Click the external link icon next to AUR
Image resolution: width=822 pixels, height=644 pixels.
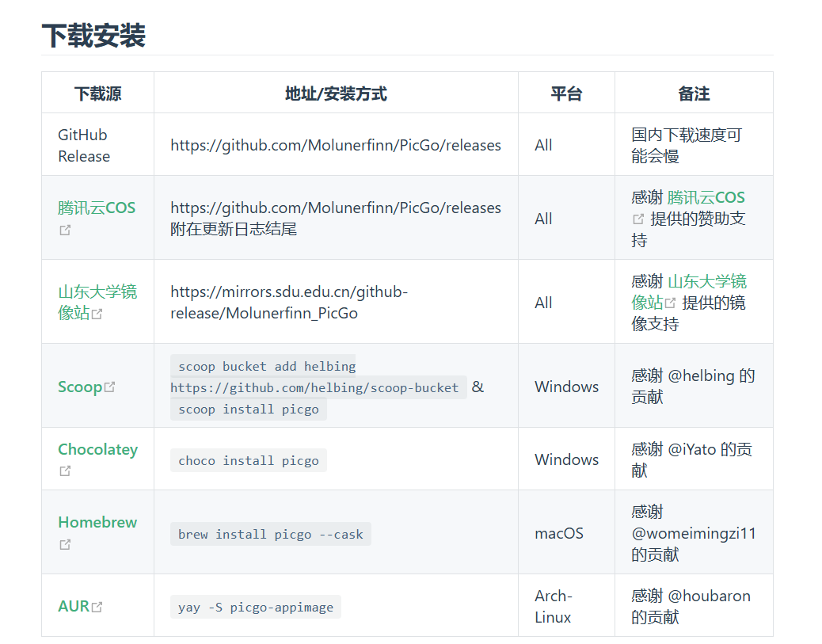click(97, 607)
